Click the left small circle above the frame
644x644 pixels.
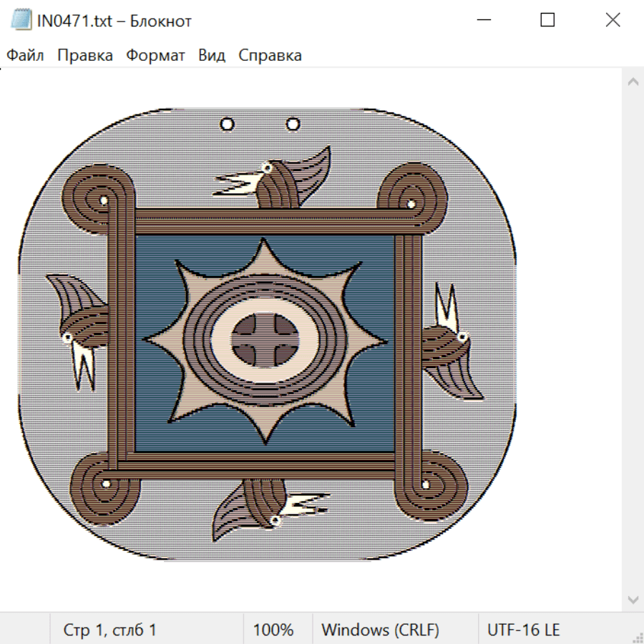point(227,125)
